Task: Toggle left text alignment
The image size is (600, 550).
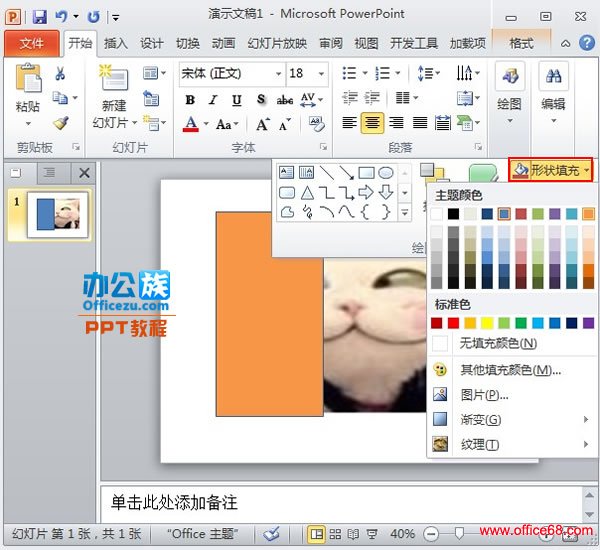Action: [x=349, y=123]
